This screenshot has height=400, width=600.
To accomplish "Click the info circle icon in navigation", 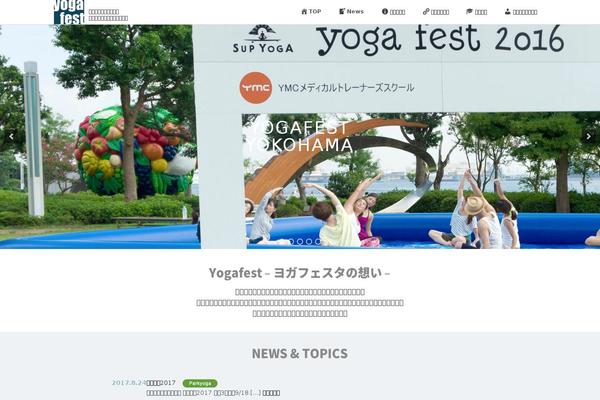I will 385,11.
